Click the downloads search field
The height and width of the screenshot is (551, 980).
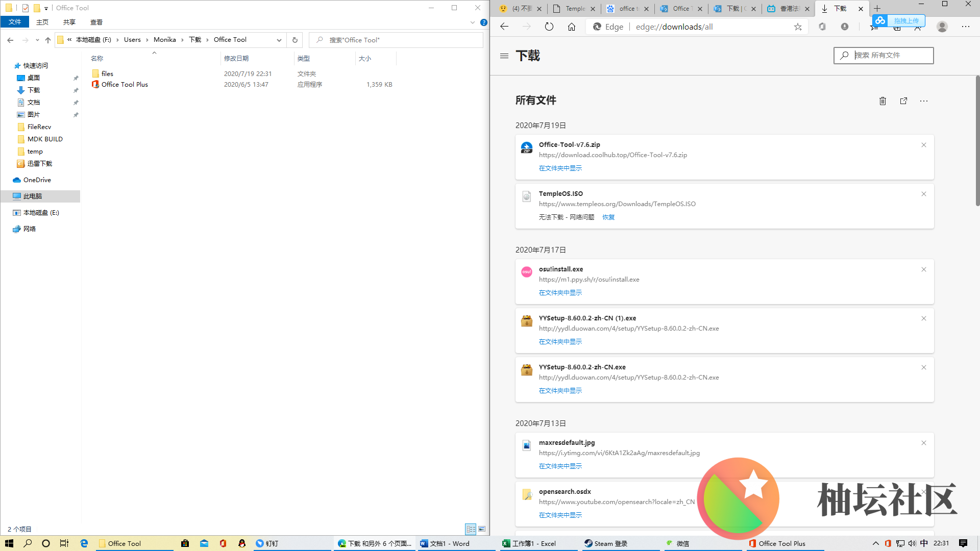pos(888,55)
